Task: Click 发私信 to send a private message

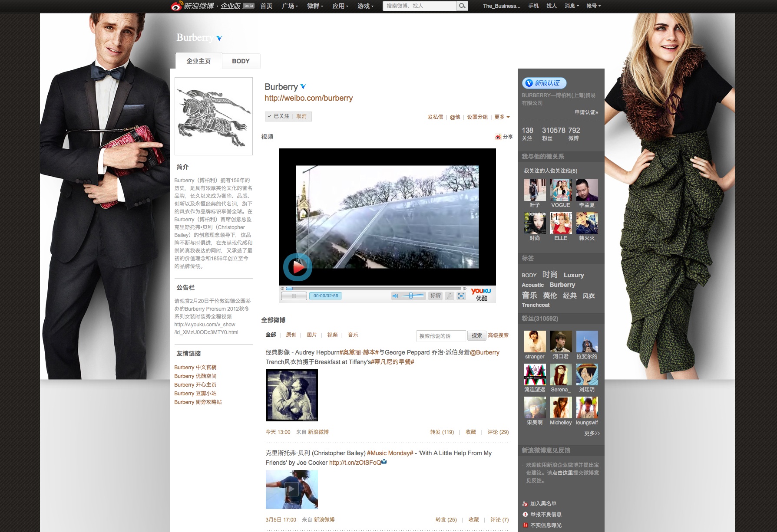Action: [435, 117]
